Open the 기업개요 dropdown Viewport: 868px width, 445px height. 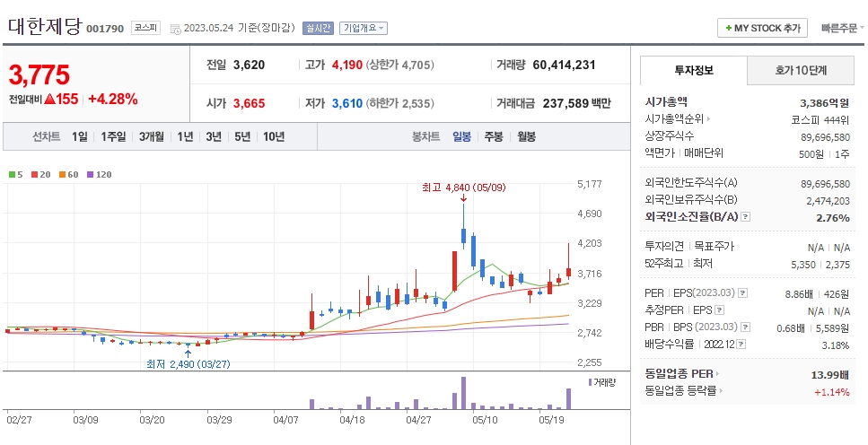point(364,28)
